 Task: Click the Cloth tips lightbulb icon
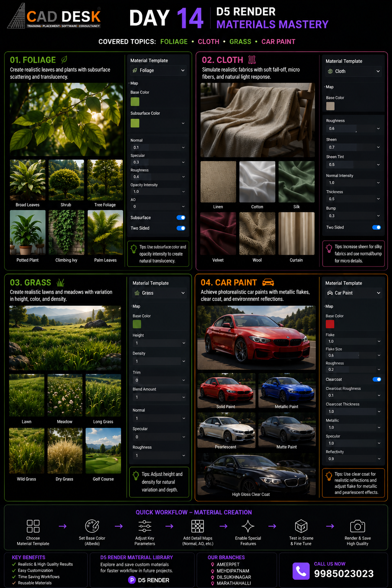click(329, 248)
